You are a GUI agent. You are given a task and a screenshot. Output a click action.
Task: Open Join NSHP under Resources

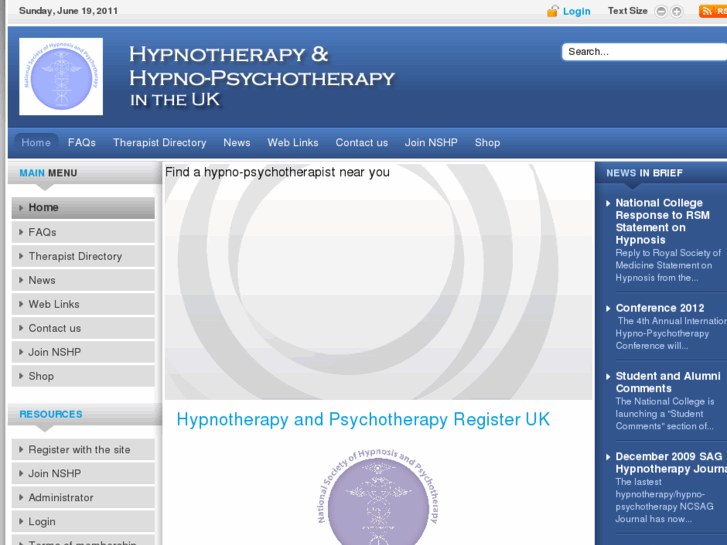(83, 474)
